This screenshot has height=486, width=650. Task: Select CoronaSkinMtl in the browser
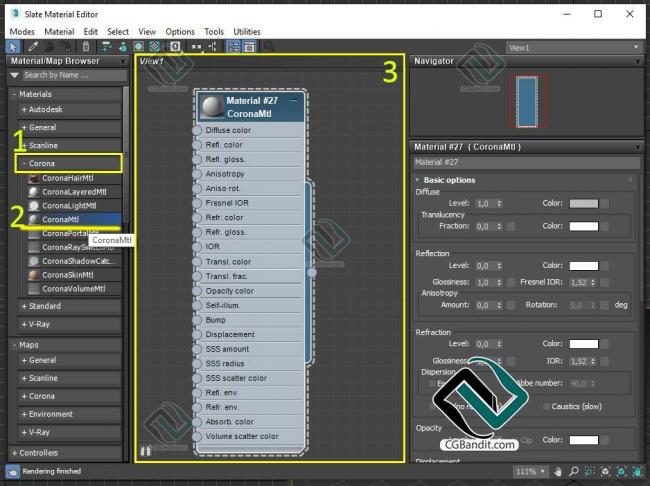pos(74,275)
